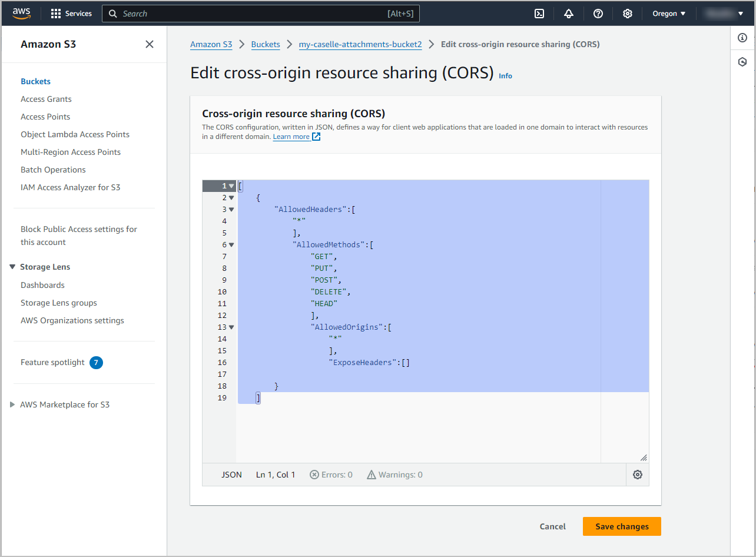Click the Cancel button
This screenshot has height=557, width=756.
553,526
